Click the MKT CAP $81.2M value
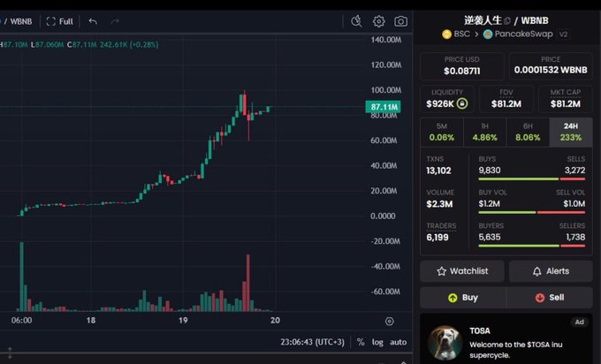 tap(566, 104)
